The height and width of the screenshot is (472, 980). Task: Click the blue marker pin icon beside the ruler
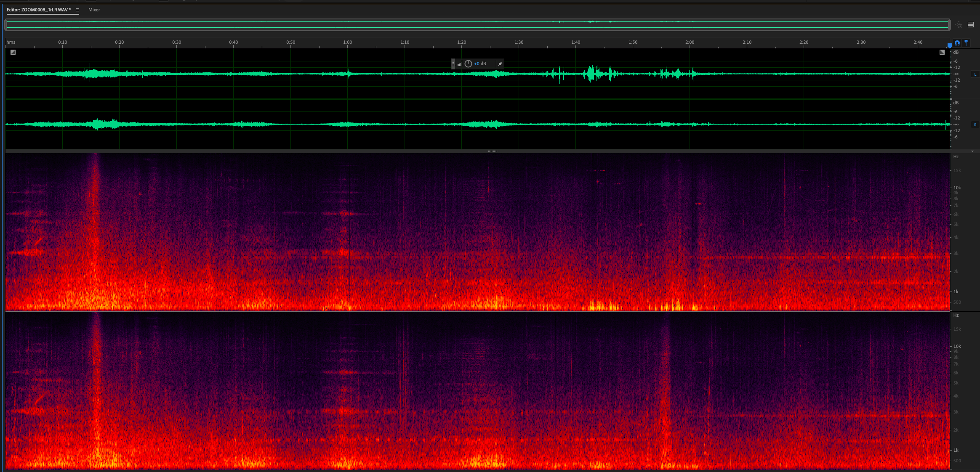966,42
